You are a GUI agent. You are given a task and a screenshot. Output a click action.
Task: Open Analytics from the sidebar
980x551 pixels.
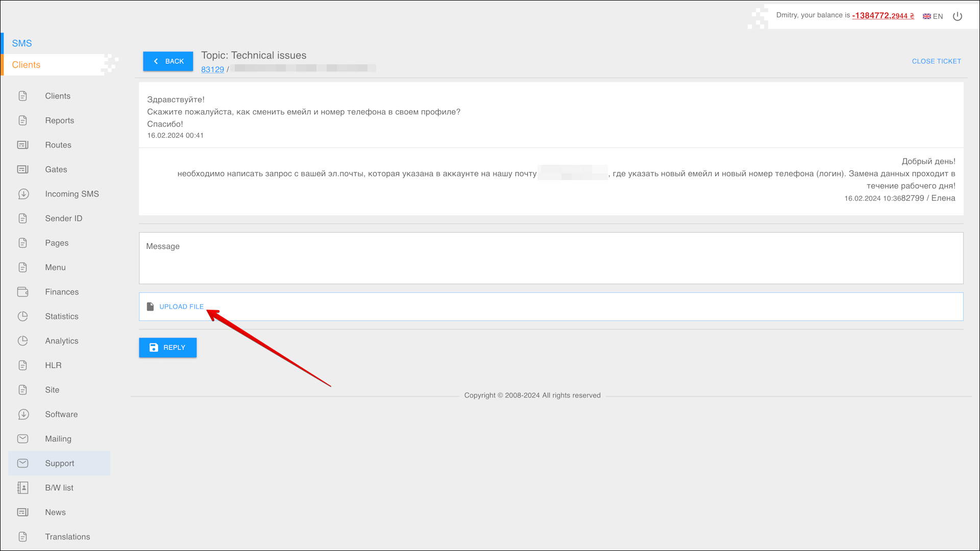tap(61, 341)
